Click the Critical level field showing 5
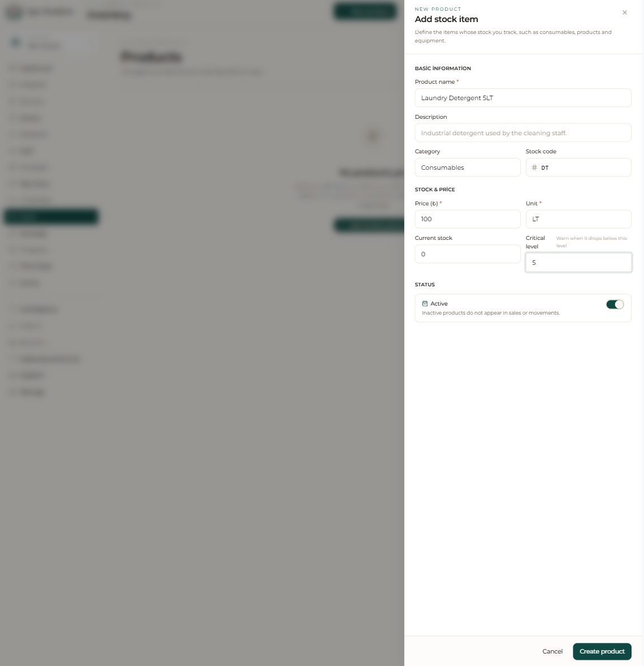The image size is (644, 666). tap(578, 263)
